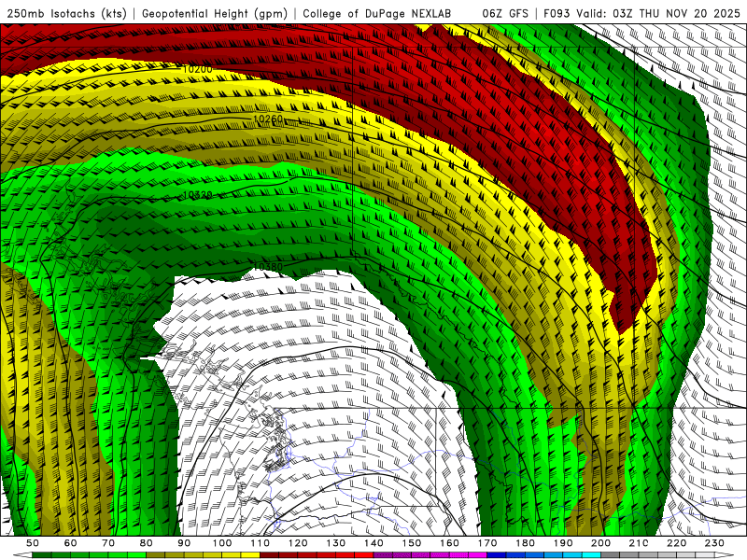Select the 'Geopotential Height (gpm)' header text
The height and width of the screenshot is (560, 747).
click(215, 14)
